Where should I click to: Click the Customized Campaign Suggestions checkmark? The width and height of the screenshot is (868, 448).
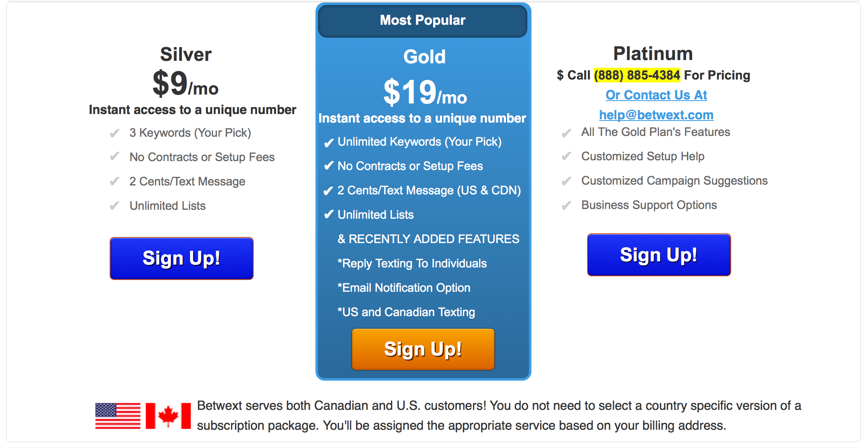pyautogui.click(x=566, y=181)
